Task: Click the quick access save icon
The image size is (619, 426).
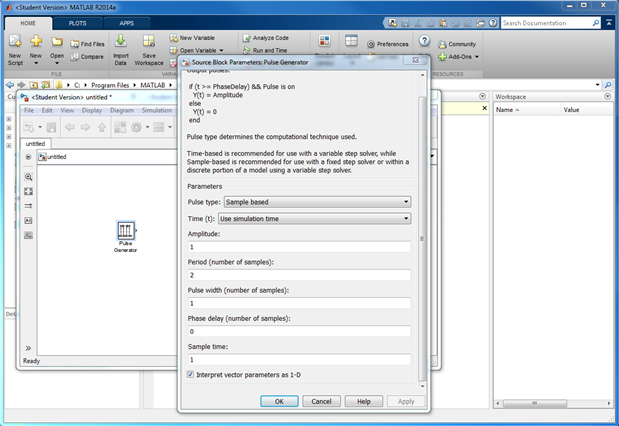Action: tap(405, 23)
